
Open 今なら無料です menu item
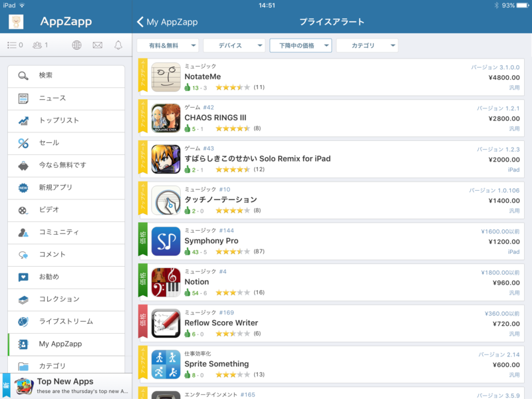tap(66, 166)
